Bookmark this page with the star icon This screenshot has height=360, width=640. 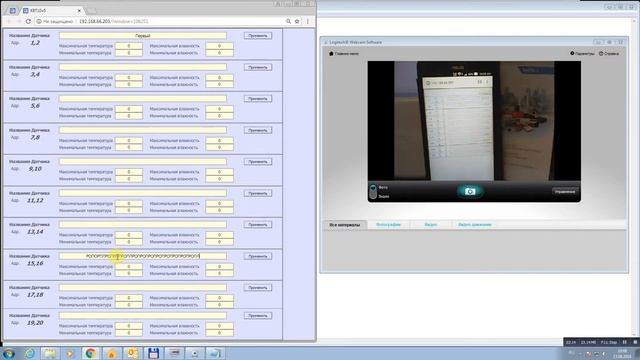click(x=297, y=21)
